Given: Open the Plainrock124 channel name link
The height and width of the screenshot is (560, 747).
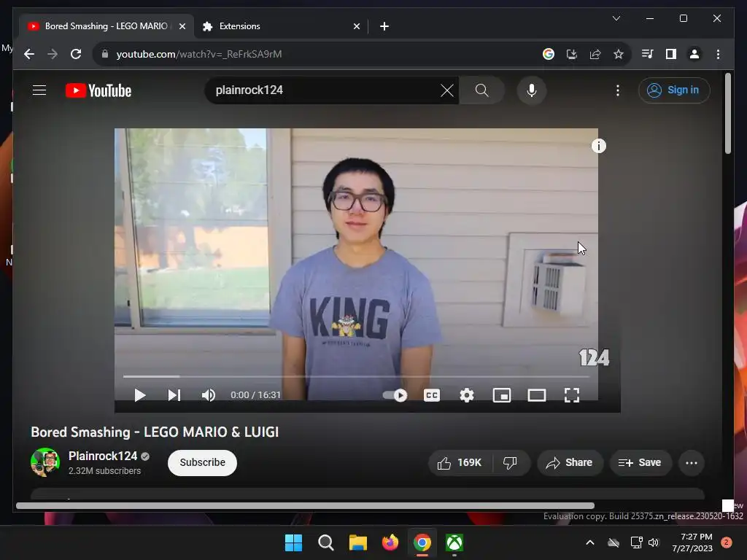Looking at the screenshot, I should [103, 456].
